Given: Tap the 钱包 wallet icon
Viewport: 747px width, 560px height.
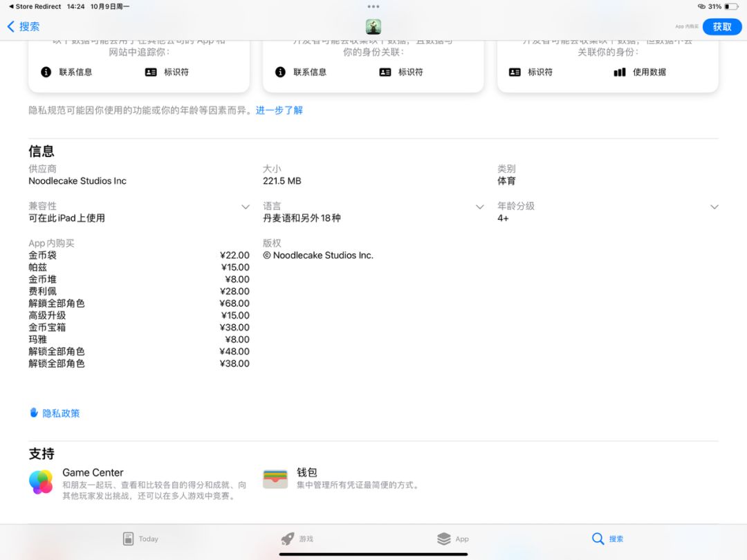Looking at the screenshot, I should point(275,480).
